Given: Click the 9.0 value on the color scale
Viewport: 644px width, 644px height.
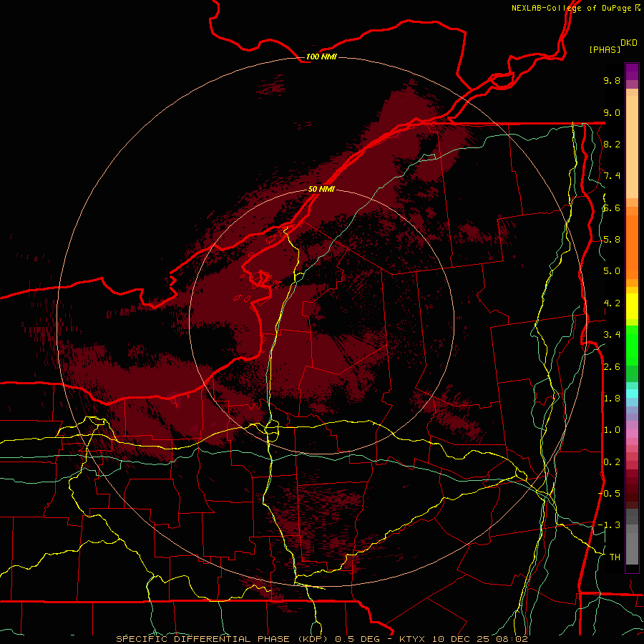Looking at the screenshot, I should [612, 112].
